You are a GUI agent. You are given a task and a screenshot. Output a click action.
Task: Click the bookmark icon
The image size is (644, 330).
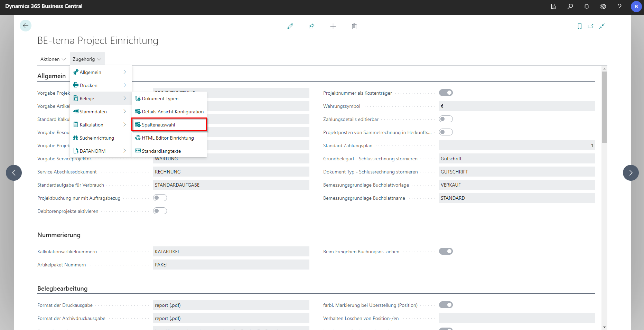(580, 26)
